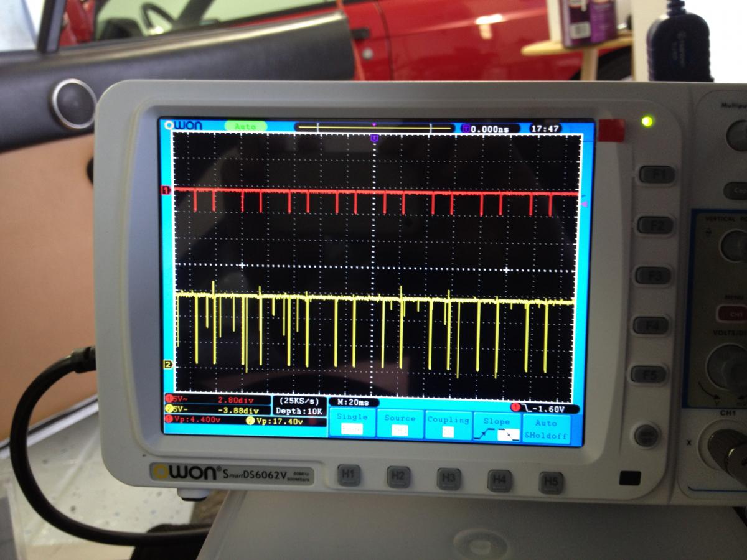The image size is (747, 560).
Task: Select the falling edge slope icon
Action: (x=510, y=435)
